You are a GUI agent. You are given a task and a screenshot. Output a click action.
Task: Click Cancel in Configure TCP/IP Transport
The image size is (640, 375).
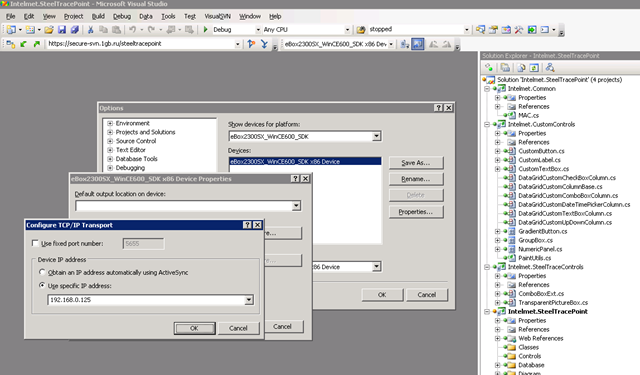click(238, 328)
